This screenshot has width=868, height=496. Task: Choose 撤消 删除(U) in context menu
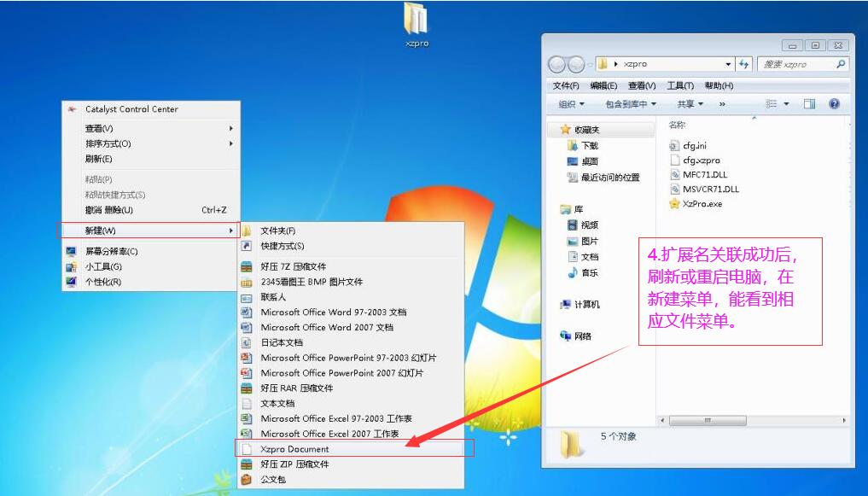click(x=150, y=210)
